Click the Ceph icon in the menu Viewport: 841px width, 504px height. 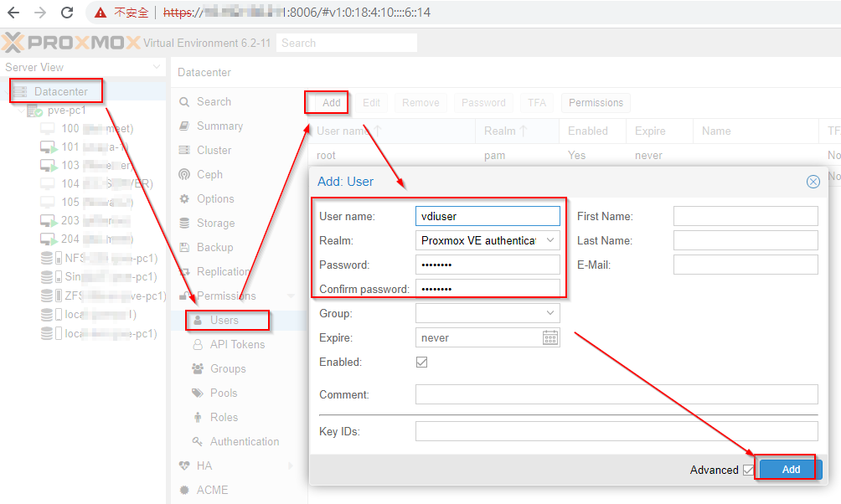pos(184,174)
